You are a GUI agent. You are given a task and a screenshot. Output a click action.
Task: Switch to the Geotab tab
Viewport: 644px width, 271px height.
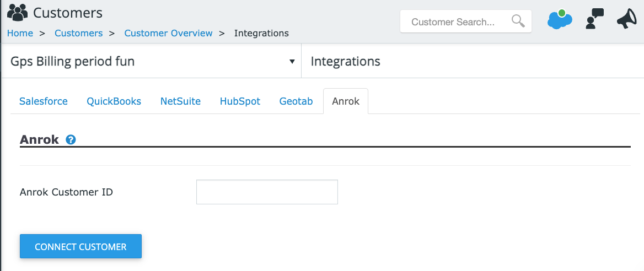click(296, 101)
